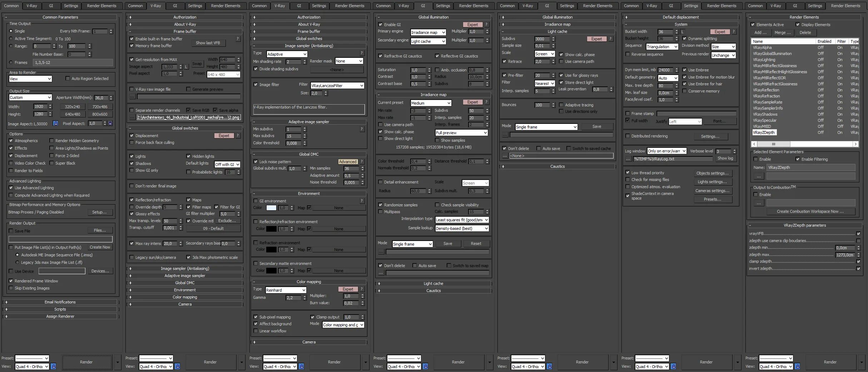This screenshot has width=868, height=372.
Task: Open the Area to Render View dropdown
Action: [30, 79]
